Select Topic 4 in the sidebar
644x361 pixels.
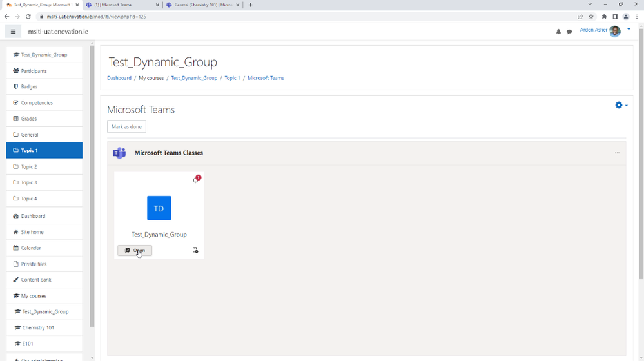coord(44,199)
